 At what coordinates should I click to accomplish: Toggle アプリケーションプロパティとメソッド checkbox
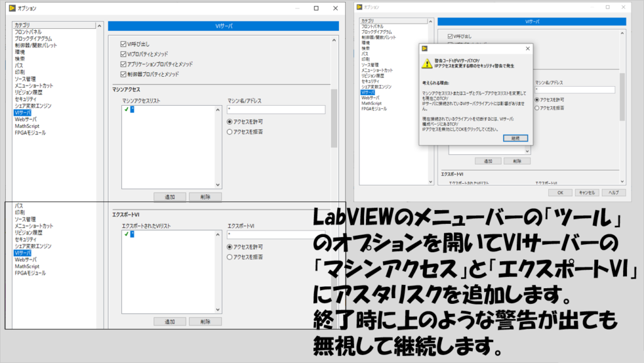point(123,64)
